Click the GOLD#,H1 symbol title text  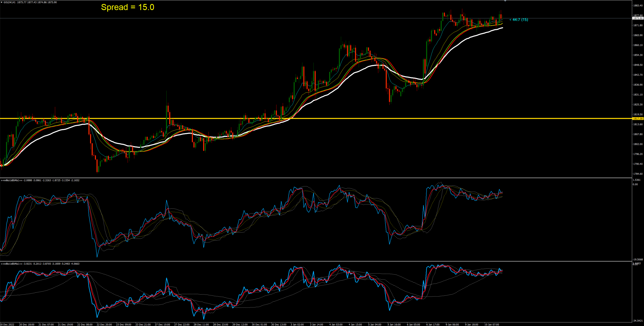point(9,2)
